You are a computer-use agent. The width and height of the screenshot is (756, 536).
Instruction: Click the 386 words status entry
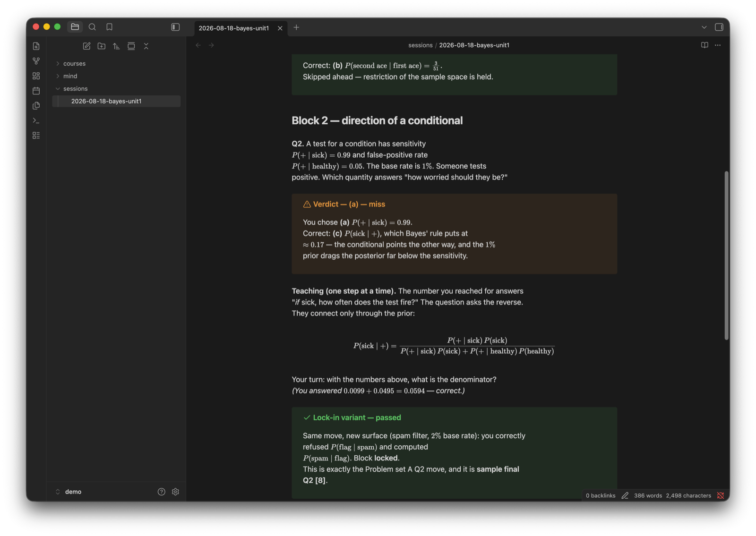point(648,495)
